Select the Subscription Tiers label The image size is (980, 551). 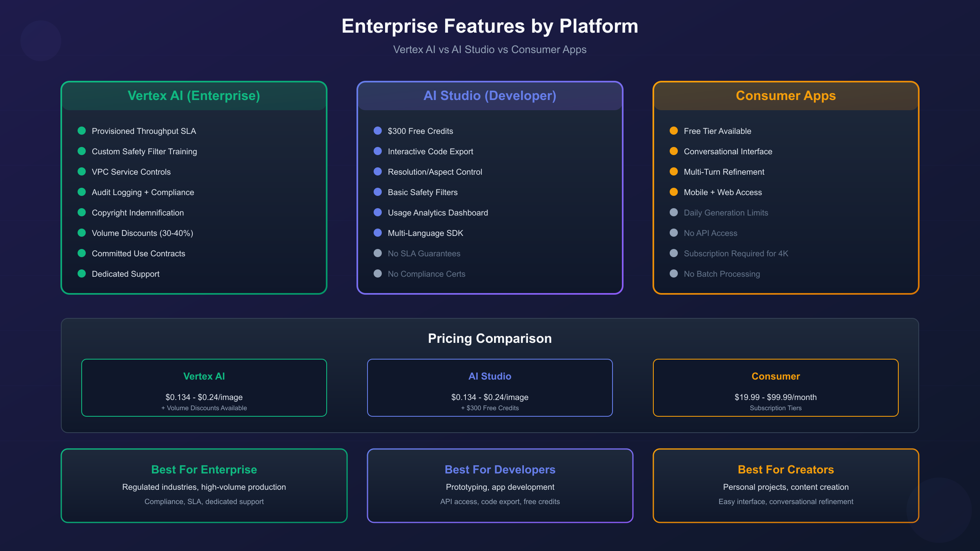(775, 408)
